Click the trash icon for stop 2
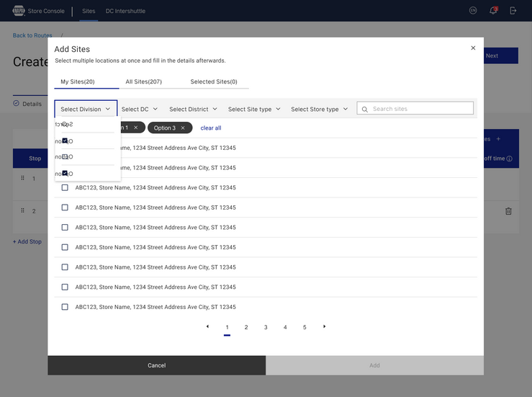The height and width of the screenshot is (397, 532). [x=508, y=211]
